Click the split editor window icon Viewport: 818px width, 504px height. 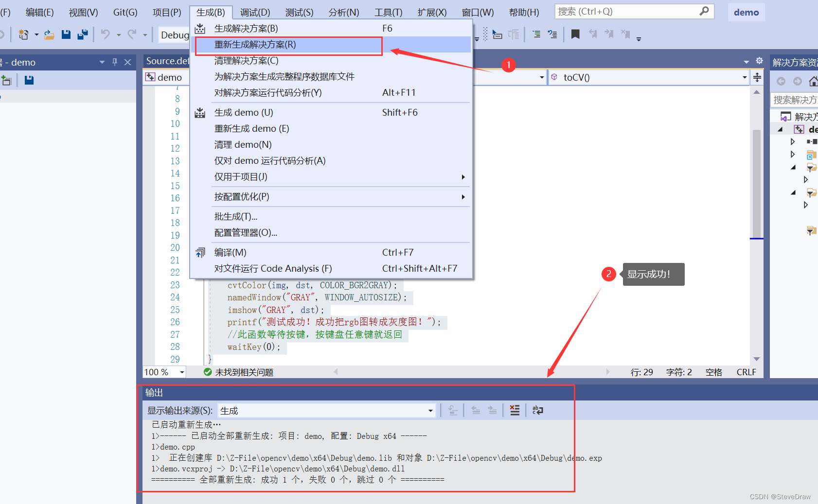tap(757, 77)
